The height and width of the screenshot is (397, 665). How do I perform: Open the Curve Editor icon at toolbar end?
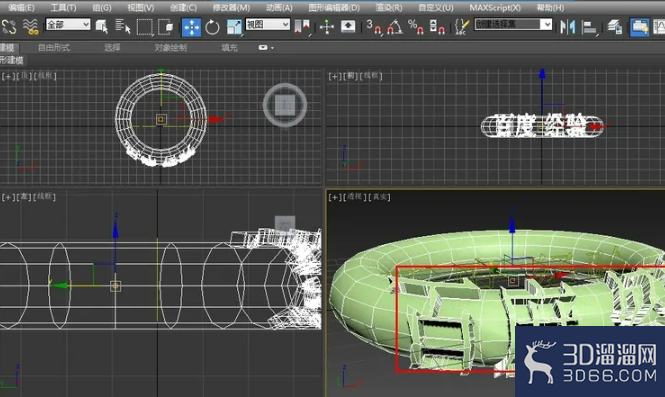pyautogui.click(x=659, y=27)
